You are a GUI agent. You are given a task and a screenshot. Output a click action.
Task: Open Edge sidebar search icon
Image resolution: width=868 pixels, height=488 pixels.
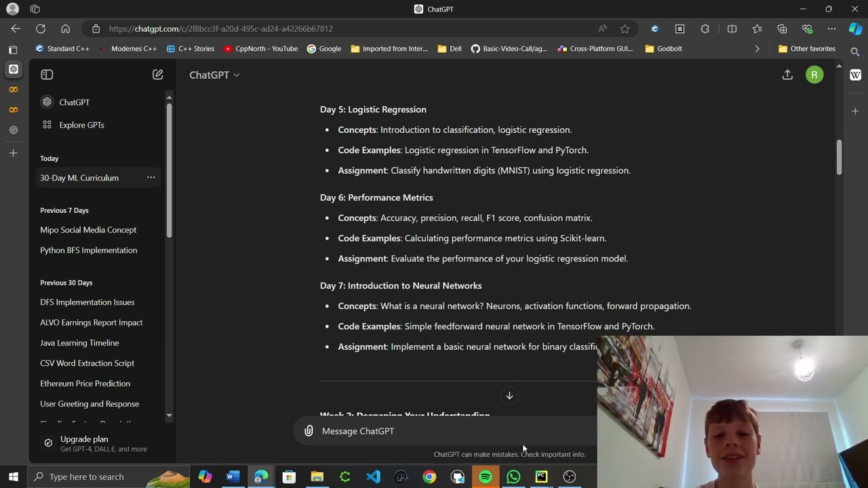855,52
